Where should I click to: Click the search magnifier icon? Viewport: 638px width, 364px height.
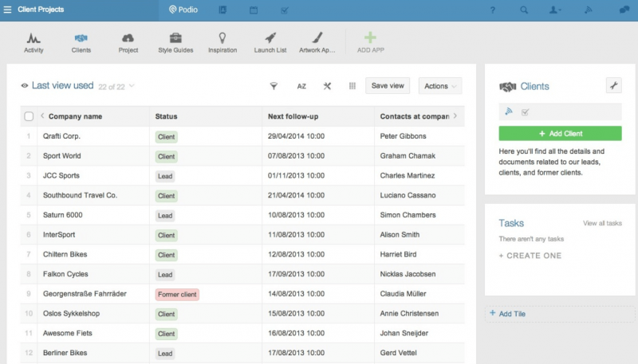click(x=524, y=10)
